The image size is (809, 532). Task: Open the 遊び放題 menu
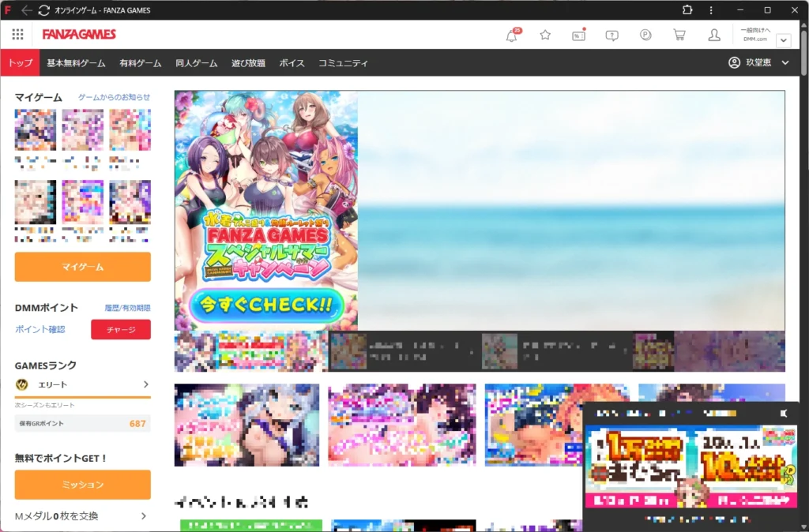tap(248, 63)
